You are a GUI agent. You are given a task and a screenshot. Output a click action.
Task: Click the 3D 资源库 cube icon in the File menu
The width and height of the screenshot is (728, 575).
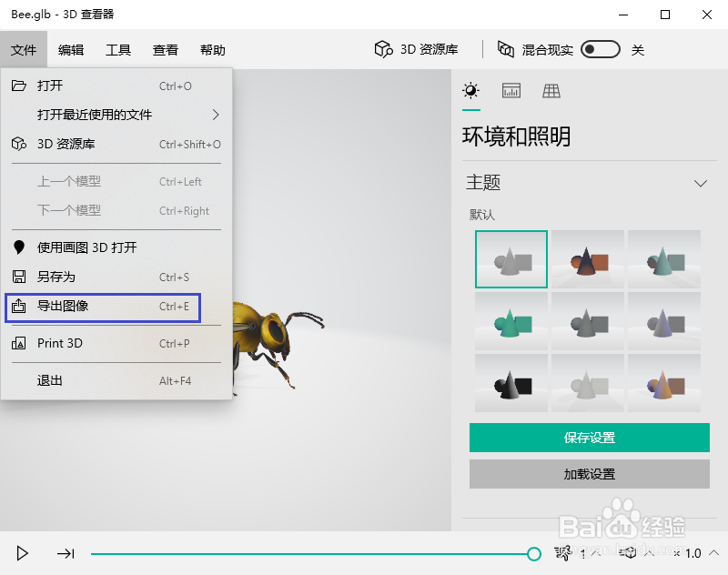point(18,144)
